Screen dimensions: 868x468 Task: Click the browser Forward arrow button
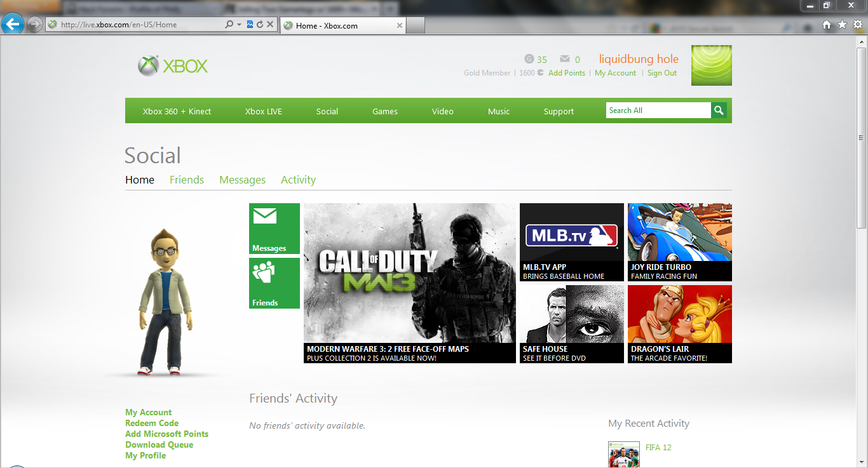coord(35,25)
